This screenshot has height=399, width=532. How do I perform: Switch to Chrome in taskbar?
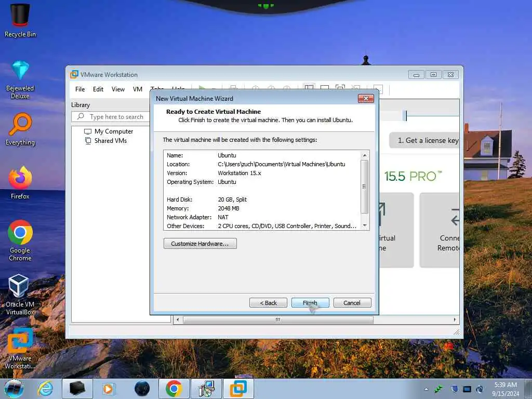[x=174, y=389]
